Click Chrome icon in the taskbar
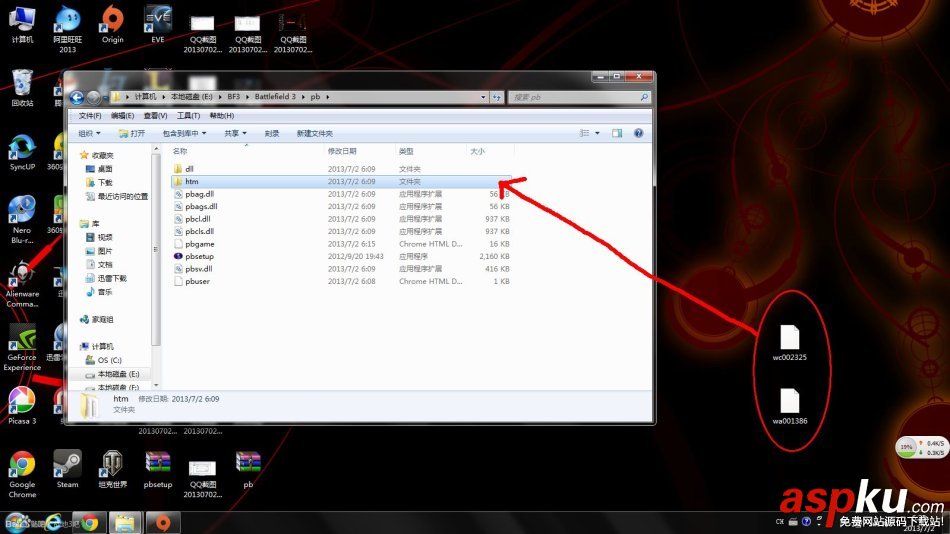The height and width of the screenshot is (534, 950). [x=90, y=522]
